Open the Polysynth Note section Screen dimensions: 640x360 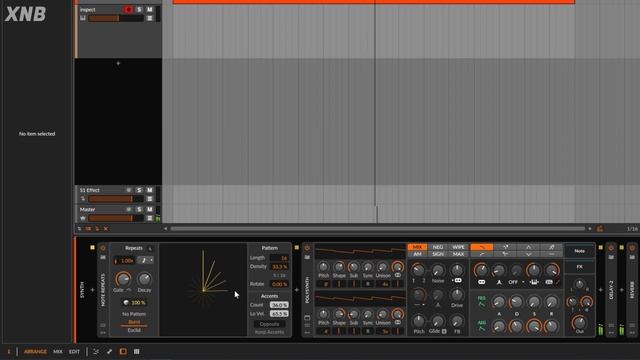click(579, 251)
